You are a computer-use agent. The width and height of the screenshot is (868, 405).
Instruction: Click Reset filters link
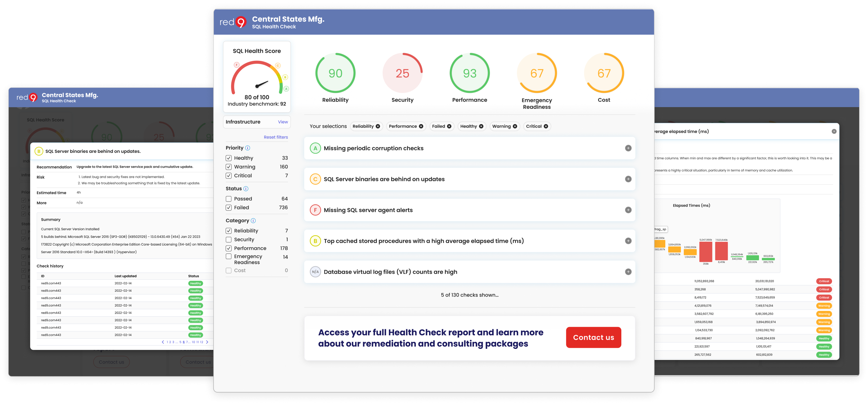point(276,137)
